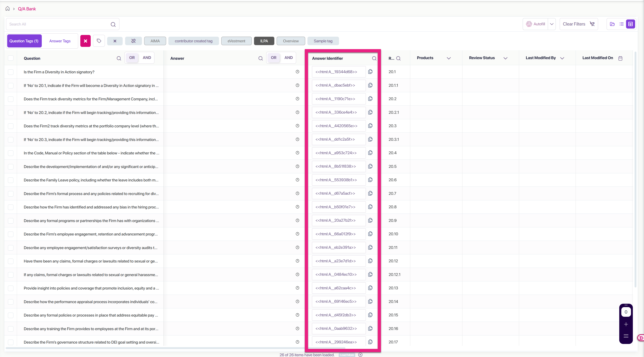Open the Q/A Bank breadcrumb link

(x=27, y=9)
